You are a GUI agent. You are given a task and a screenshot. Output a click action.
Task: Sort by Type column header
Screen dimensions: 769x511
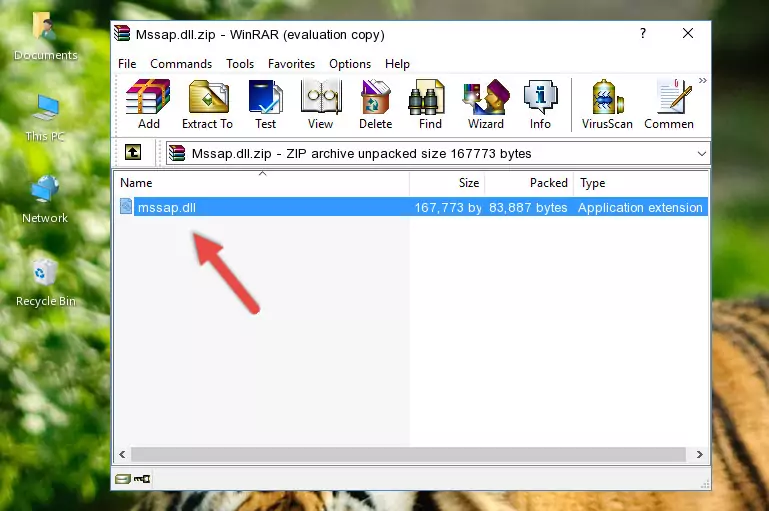tap(641, 183)
